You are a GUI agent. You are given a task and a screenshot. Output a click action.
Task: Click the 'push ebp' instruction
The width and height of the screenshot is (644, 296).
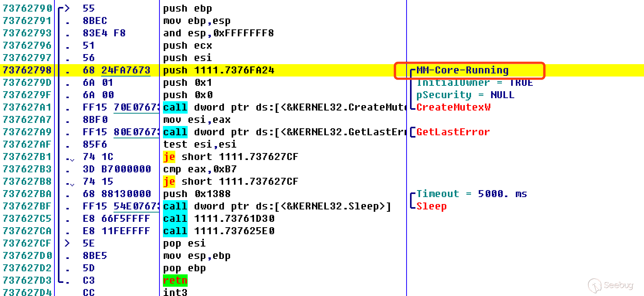pyautogui.click(x=187, y=8)
